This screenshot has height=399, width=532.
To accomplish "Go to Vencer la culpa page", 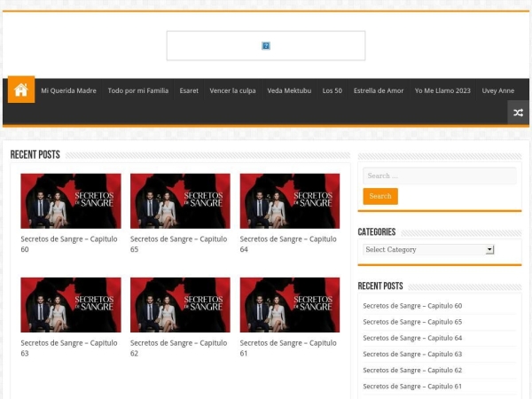I will [232, 90].
